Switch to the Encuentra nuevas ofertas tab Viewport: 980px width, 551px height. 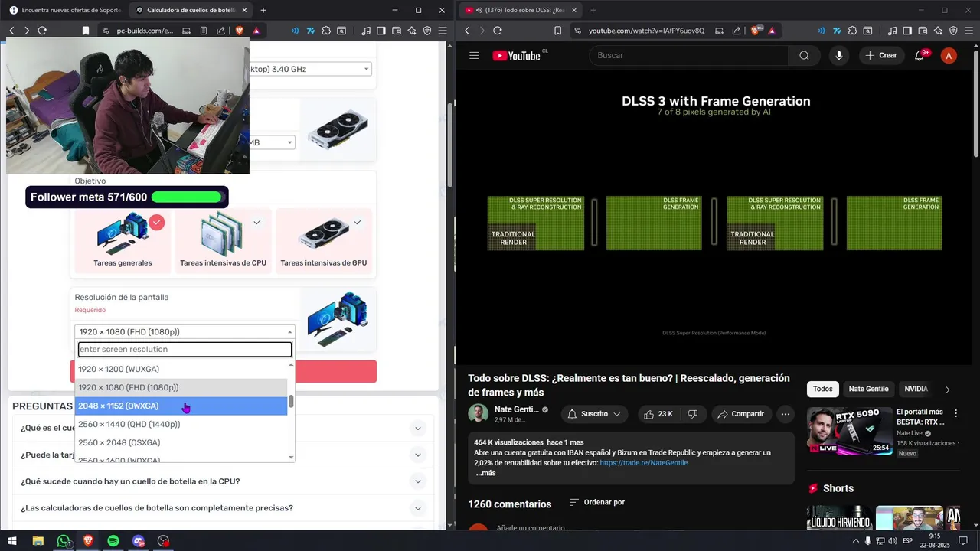coord(64,10)
